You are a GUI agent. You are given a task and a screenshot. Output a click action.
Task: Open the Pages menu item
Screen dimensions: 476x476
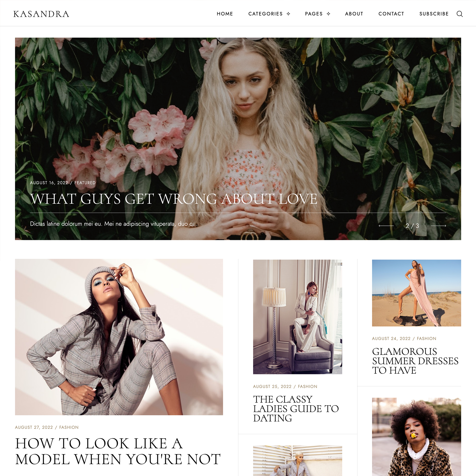click(314, 14)
